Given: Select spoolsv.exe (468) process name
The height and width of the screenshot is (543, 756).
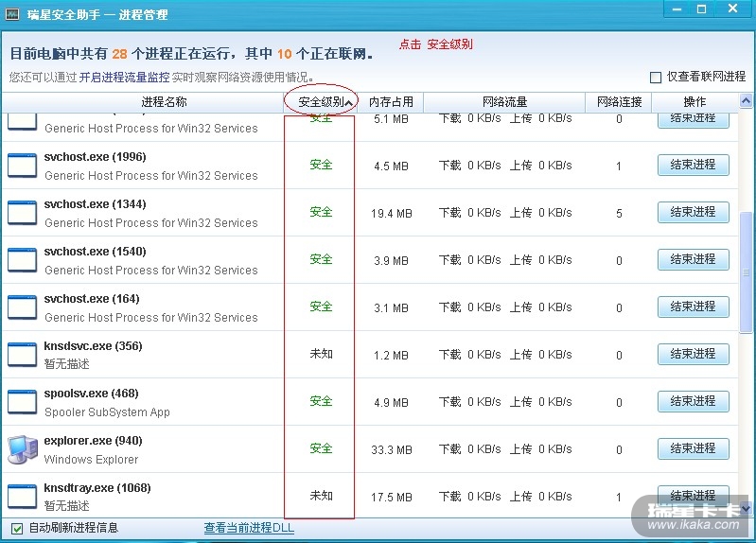Looking at the screenshot, I should pyautogui.click(x=91, y=393).
